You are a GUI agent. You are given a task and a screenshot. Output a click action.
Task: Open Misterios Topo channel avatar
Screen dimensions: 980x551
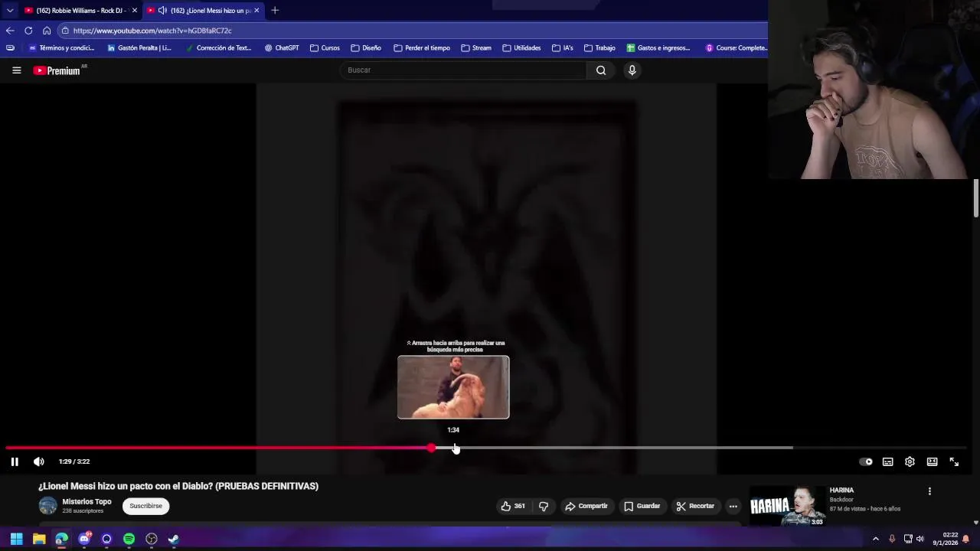pyautogui.click(x=48, y=506)
